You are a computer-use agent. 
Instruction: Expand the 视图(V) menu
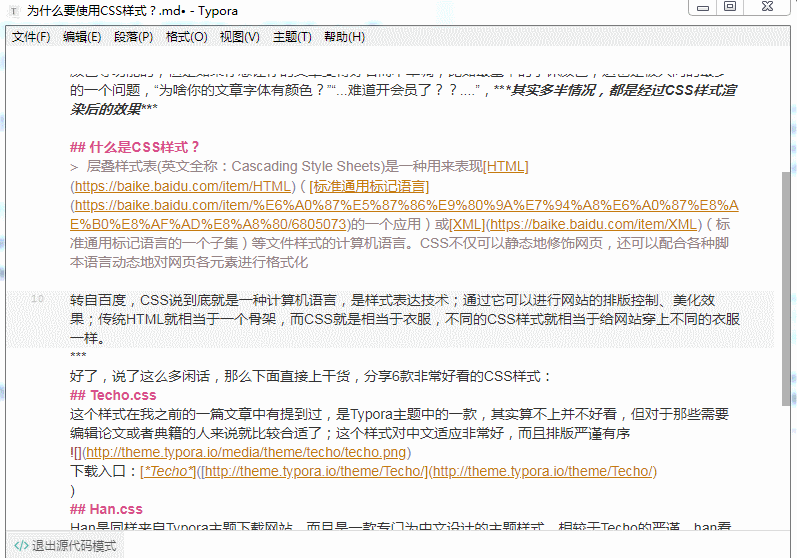[x=240, y=37]
